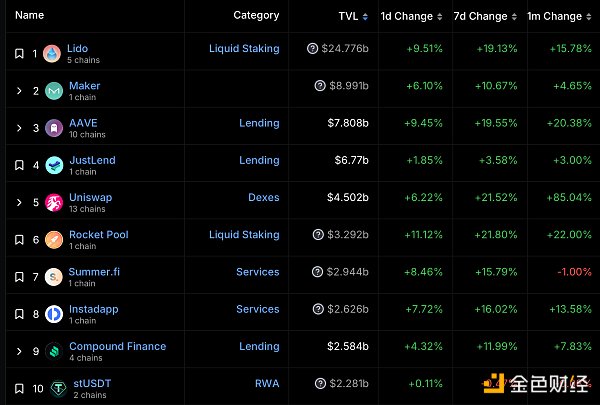The height and width of the screenshot is (405, 600).
Task: Click the question mark beside Lido TVL
Action: 313,49
